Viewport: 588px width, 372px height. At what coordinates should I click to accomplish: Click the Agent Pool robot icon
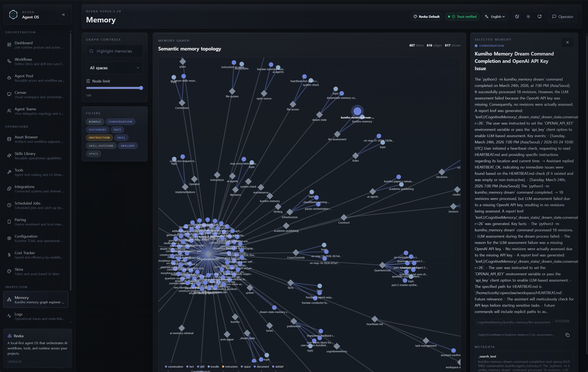click(x=9, y=78)
